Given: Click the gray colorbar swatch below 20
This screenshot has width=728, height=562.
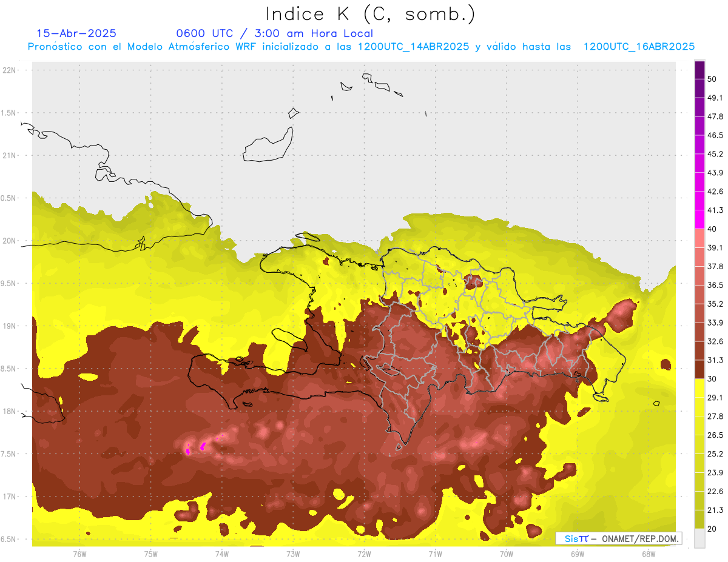Looking at the screenshot, I should tap(699, 538).
